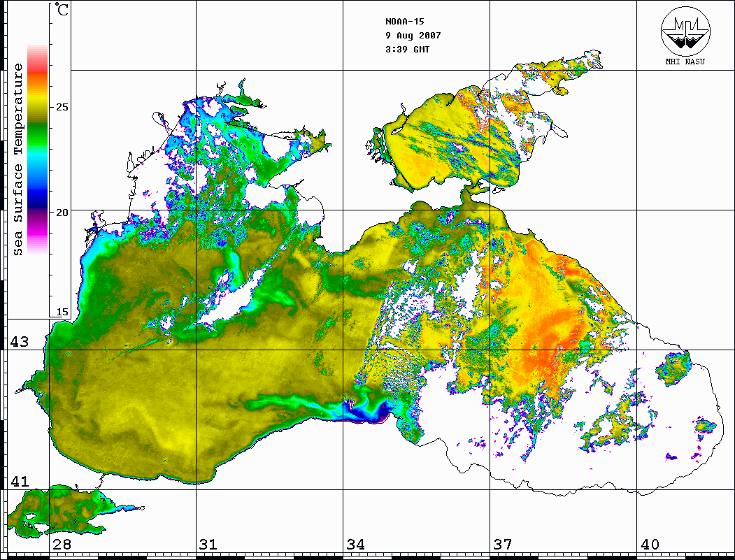735x560 pixels.
Task: Select the 'NOAA-15' satellite label
Action: click(404, 22)
